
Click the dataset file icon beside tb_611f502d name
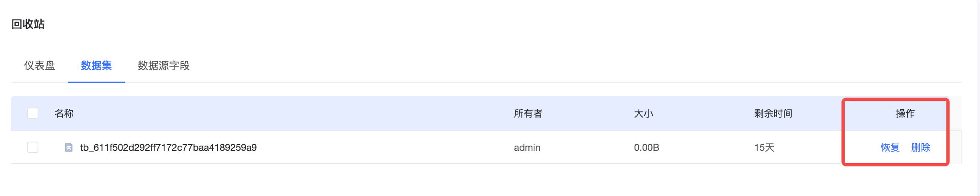[69, 148]
